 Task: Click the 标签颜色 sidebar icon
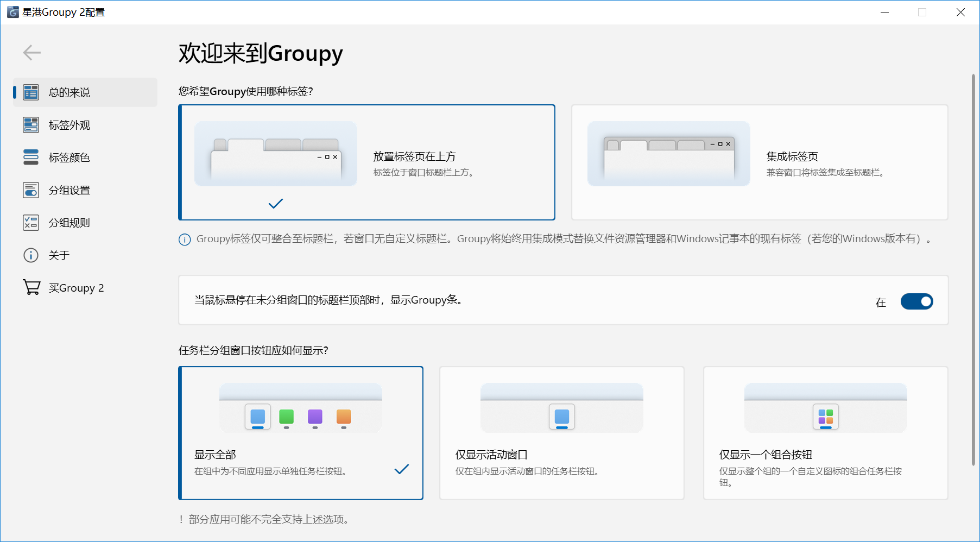tap(31, 157)
